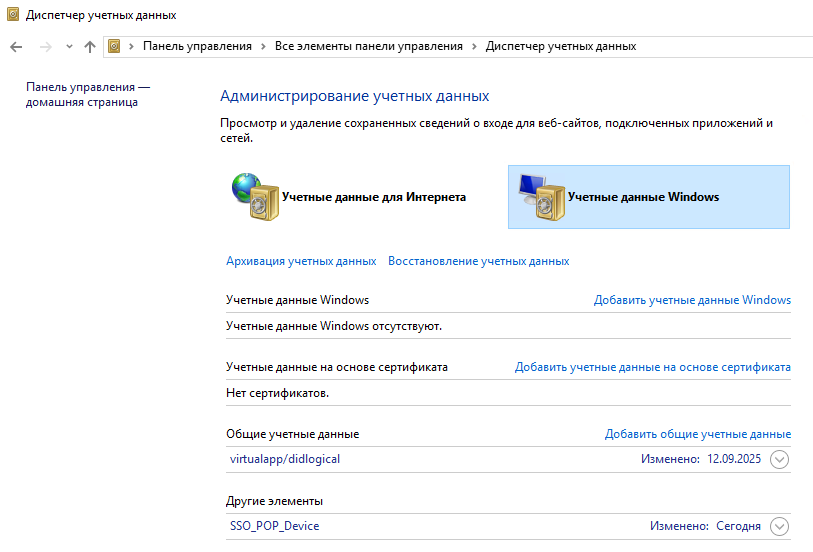Viewport: 813px width, 552px height.
Task: Open the recent locations dropdown arrow
Action: pyautogui.click(x=69, y=46)
